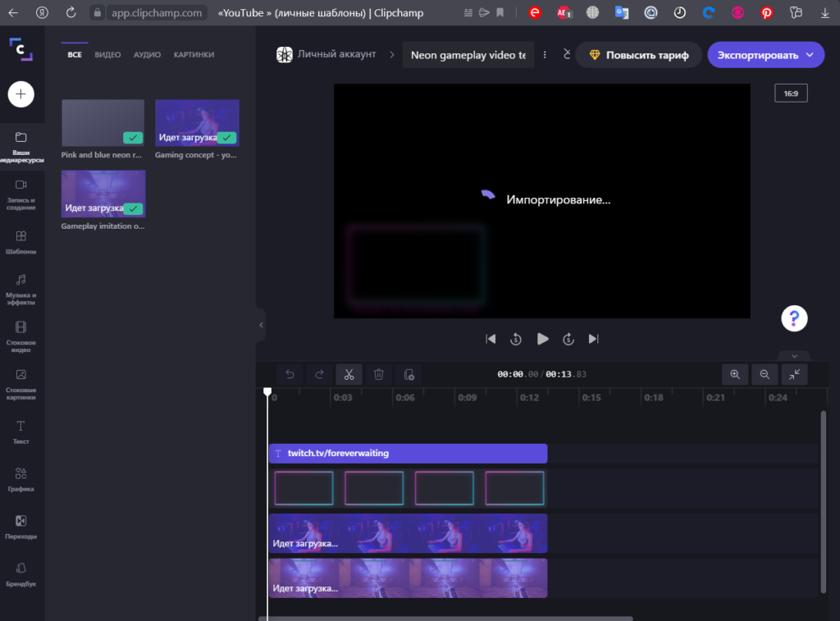Click the Повысить тариф upgrade button
Screen dimensions: 840x621
pyautogui.click(x=638, y=55)
